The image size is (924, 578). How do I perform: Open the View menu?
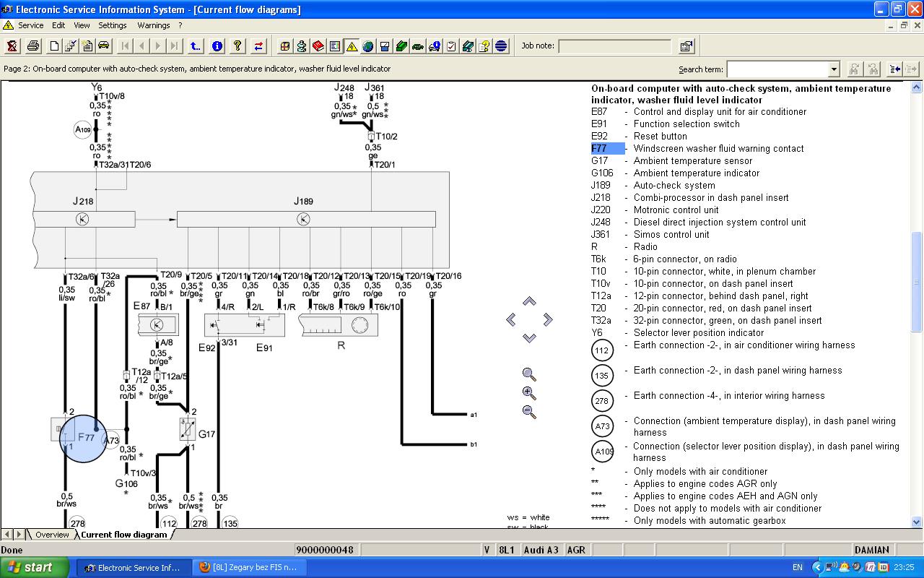tap(82, 25)
